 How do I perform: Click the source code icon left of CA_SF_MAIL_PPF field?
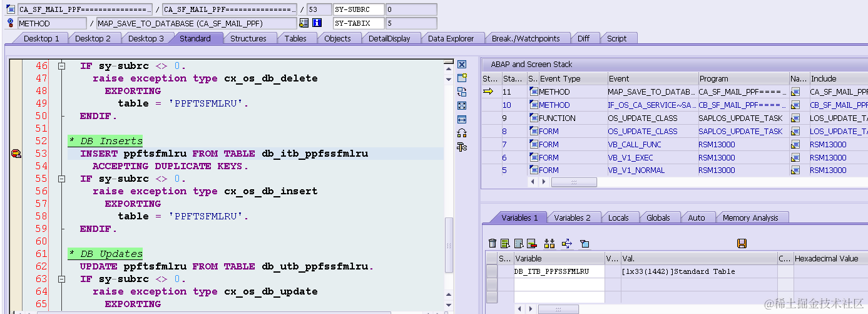click(x=10, y=9)
